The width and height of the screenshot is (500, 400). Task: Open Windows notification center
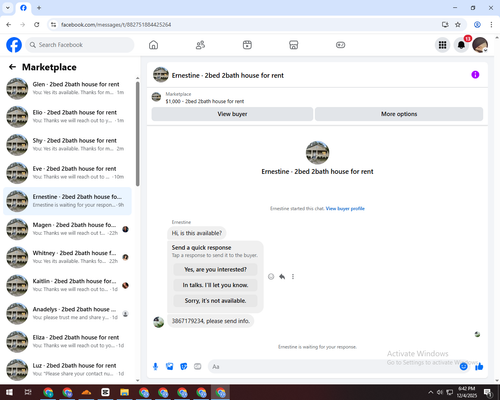[488, 392]
